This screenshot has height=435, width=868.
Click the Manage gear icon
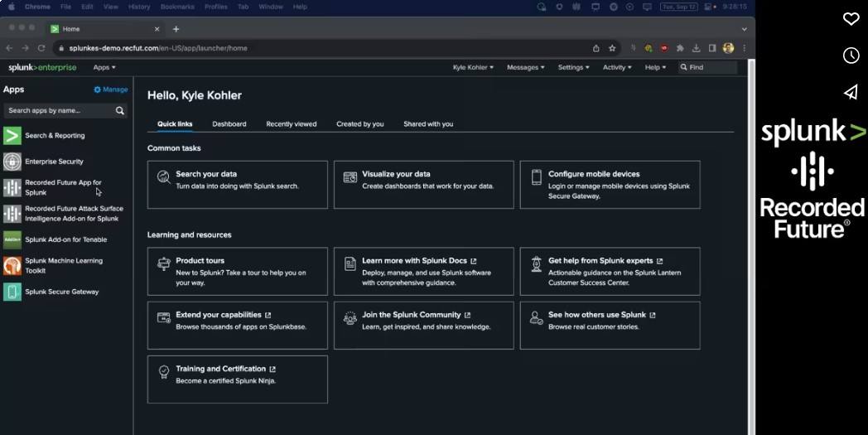98,89
